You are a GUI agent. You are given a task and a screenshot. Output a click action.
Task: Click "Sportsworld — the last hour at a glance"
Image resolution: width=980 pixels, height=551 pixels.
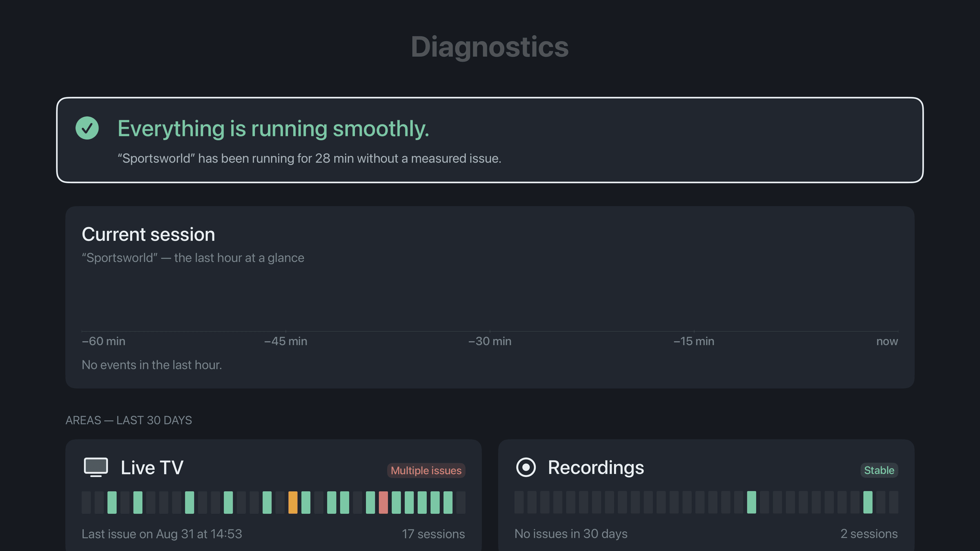[193, 258]
